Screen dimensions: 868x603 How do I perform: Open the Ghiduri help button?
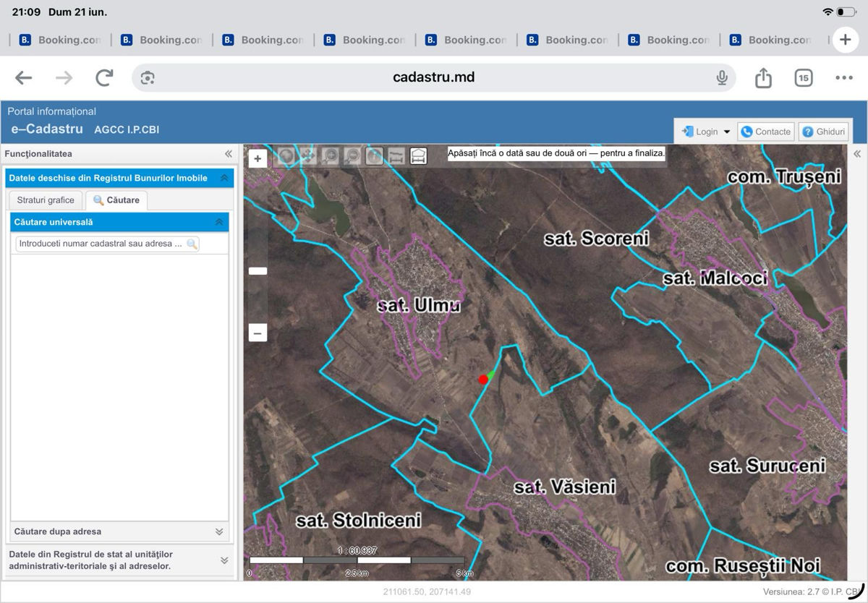(x=824, y=132)
